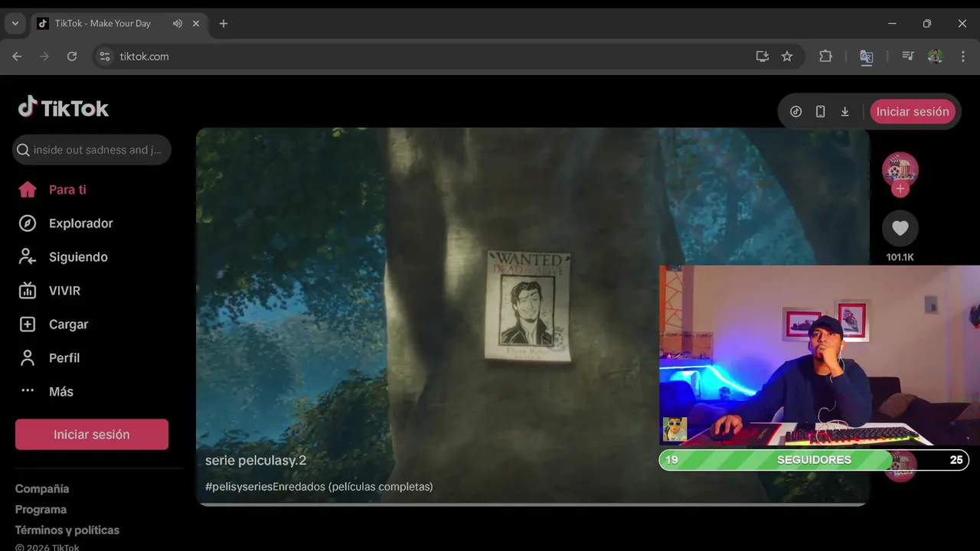Click the 101.1K like count
The image size is (980, 551).
point(900,258)
